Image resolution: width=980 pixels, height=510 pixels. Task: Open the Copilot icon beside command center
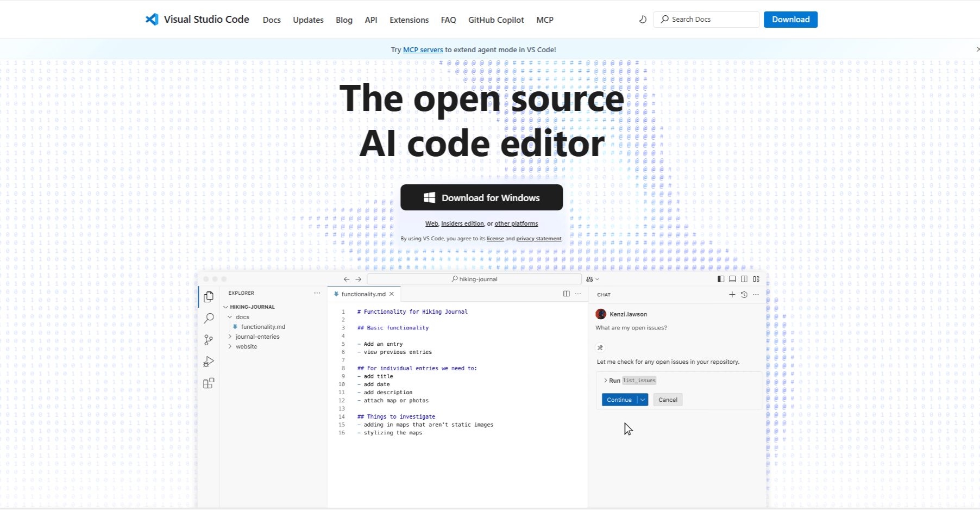[x=590, y=279]
